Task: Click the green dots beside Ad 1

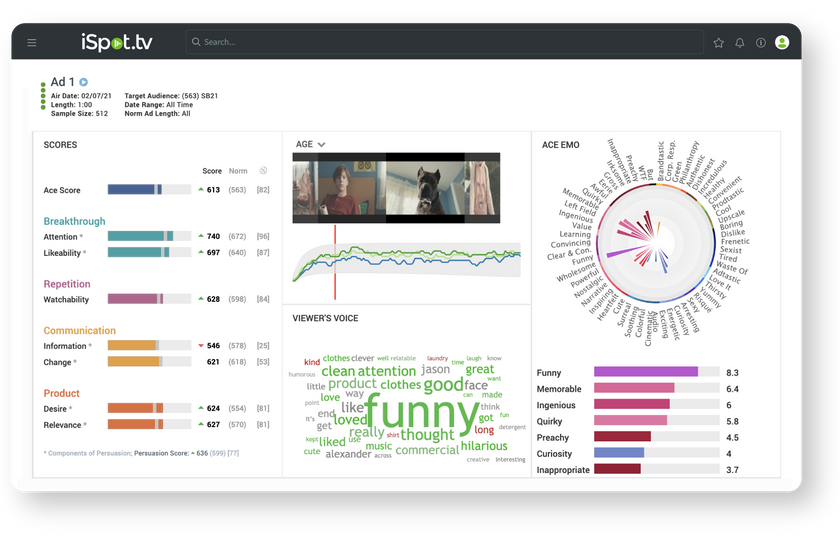Action: click(x=43, y=95)
